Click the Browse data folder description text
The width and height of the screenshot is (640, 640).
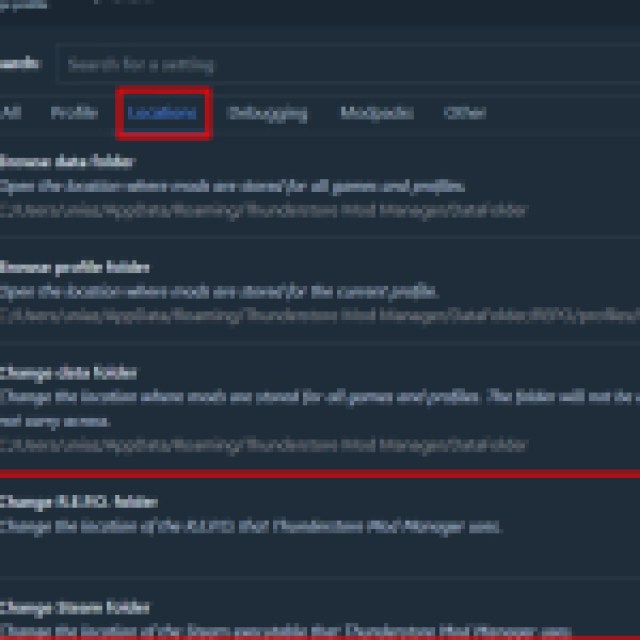(232, 187)
